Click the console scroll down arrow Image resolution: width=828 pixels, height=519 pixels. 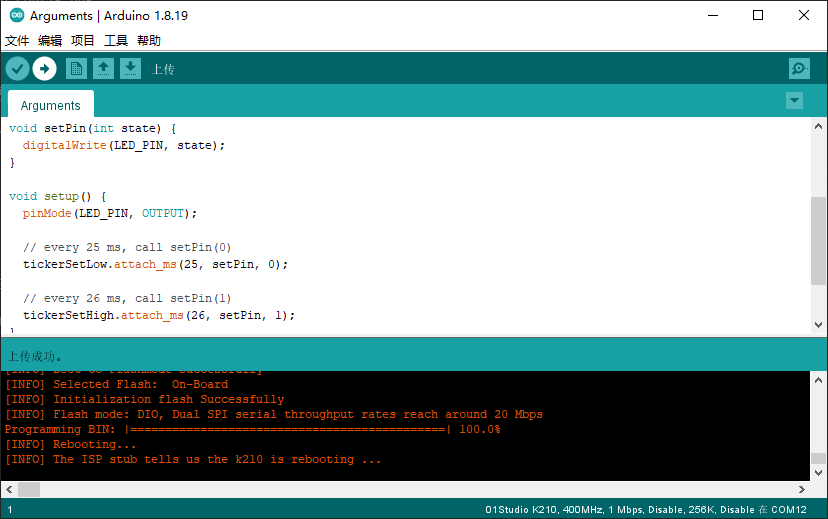click(818, 473)
